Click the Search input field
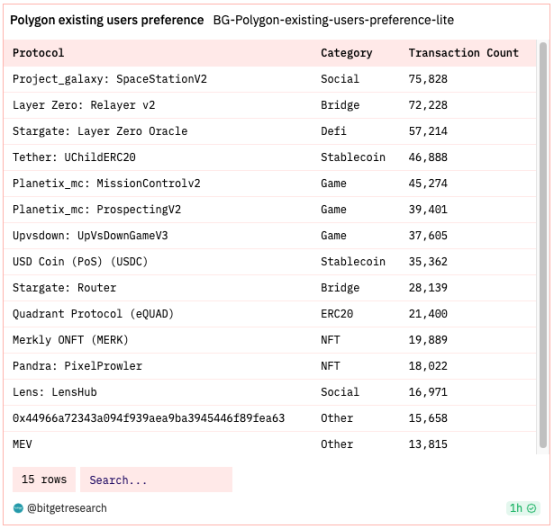 click(x=156, y=480)
